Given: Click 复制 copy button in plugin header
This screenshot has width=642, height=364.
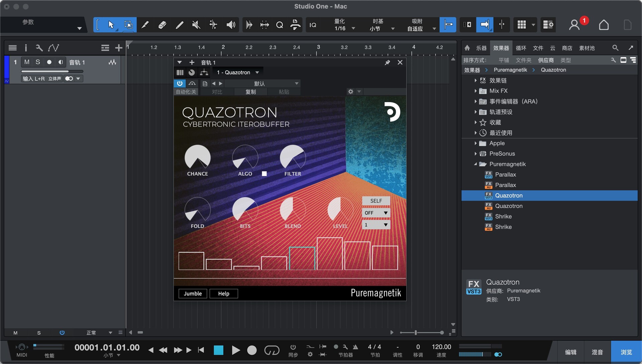Looking at the screenshot, I should point(250,92).
